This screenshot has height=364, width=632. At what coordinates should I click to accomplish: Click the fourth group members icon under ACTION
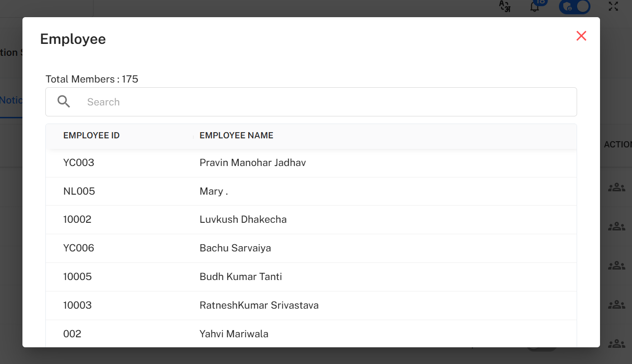pyautogui.click(x=616, y=304)
